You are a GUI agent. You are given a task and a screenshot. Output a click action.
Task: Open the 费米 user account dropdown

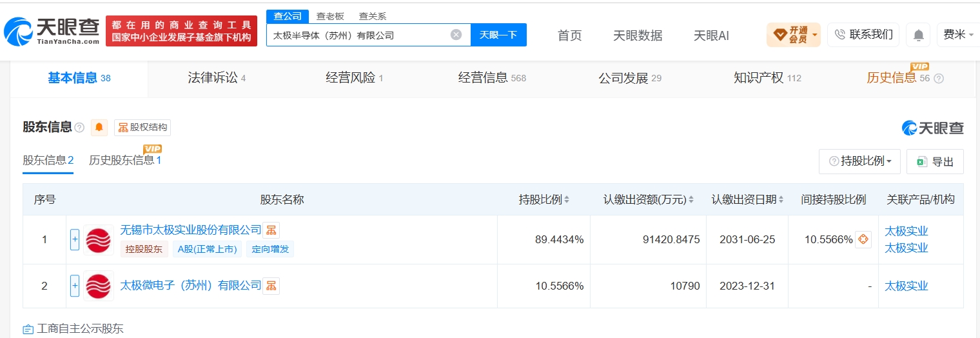pyautogui.click(x=958, y=35)
